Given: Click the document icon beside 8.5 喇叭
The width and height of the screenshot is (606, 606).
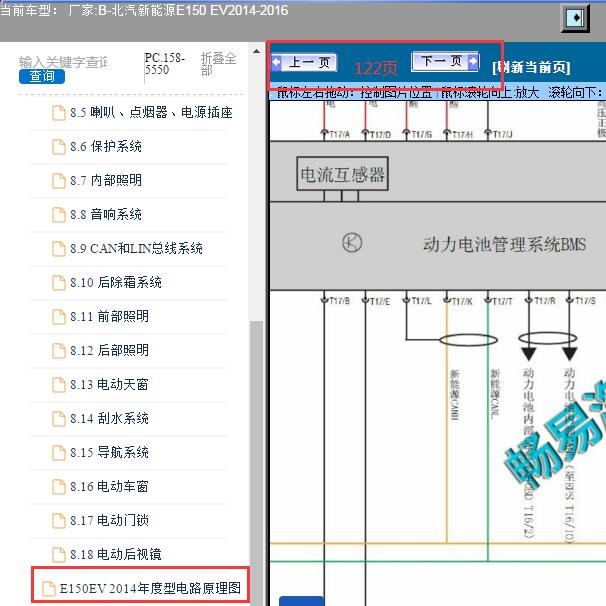Looking at the screenshot, I should 59,113.
